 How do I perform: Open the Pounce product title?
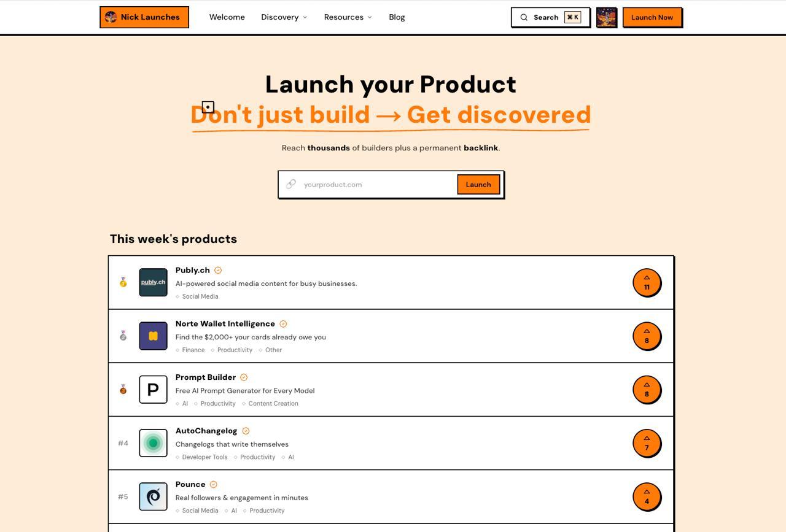[190, 484]
